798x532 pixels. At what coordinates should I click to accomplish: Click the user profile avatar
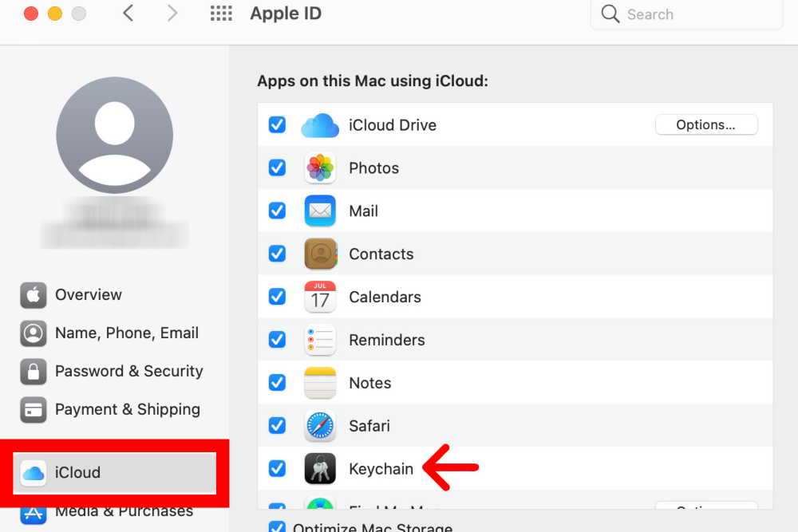114,136
